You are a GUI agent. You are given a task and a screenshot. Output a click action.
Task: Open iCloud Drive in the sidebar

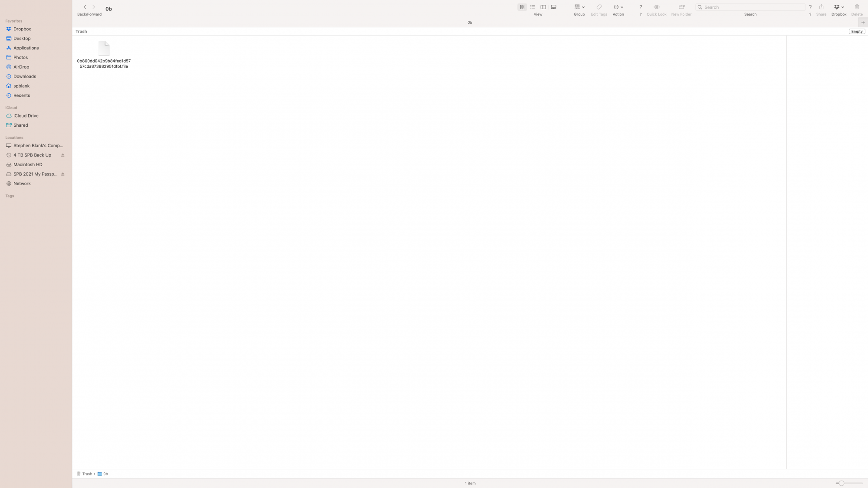click(x=26, y=116)
